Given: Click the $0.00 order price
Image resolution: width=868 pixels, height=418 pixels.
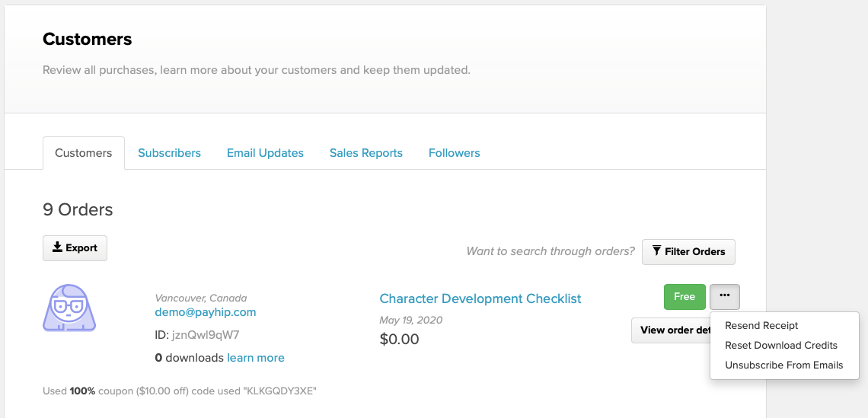Looking at the screenshot, I should (x=399, y=339).
